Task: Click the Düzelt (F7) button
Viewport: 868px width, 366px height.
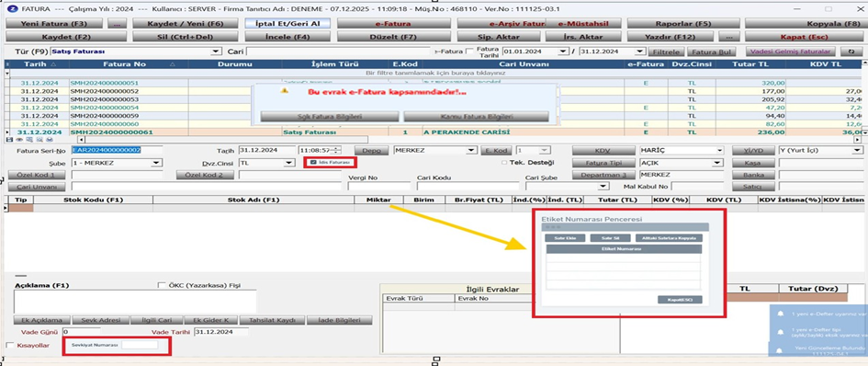Action: pyautogui.click(x=394, y=37)
